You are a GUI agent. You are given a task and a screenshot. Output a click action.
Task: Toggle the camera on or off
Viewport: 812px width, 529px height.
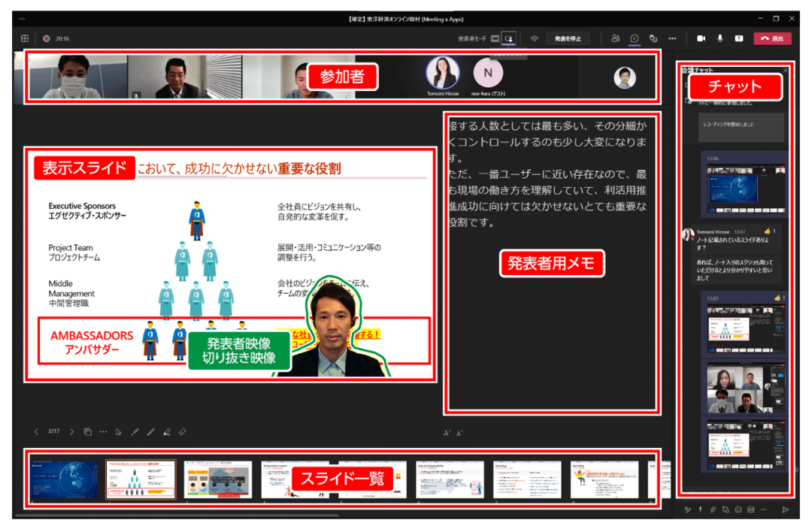point(701,38)
